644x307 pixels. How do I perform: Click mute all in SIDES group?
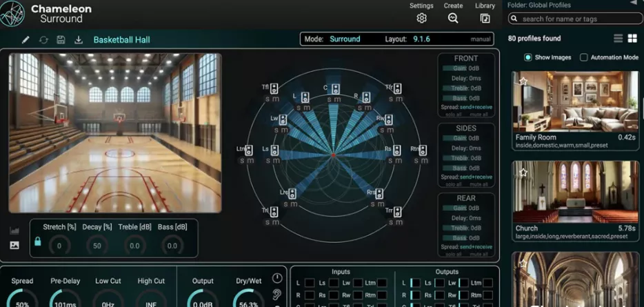tap(479, 184)
